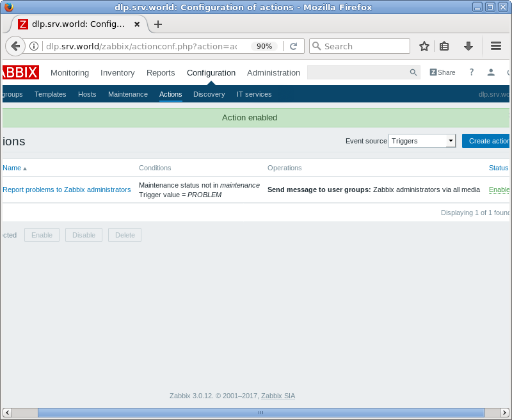Reload the current page

(x=293, y=46)
